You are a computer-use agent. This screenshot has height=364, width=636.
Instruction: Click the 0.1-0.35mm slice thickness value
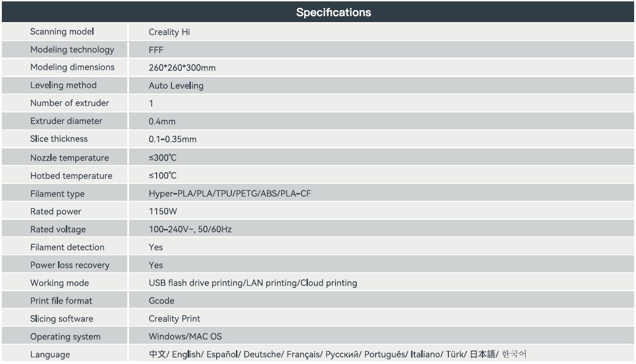173,140
